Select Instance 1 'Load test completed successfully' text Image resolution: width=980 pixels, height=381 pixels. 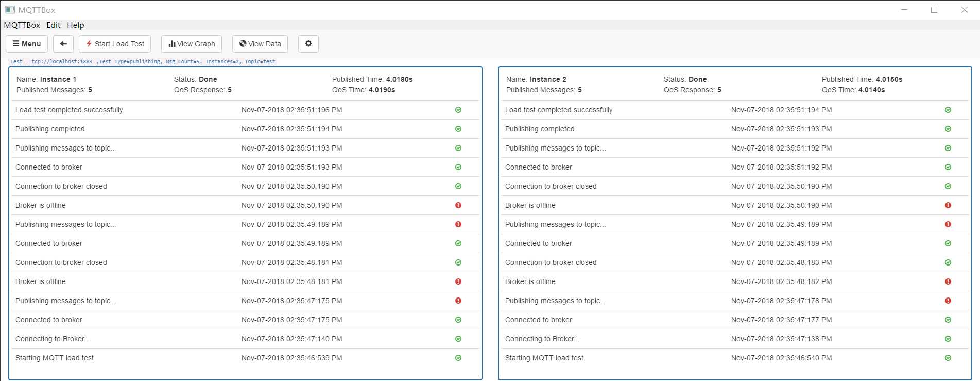(x=69, y=110)
